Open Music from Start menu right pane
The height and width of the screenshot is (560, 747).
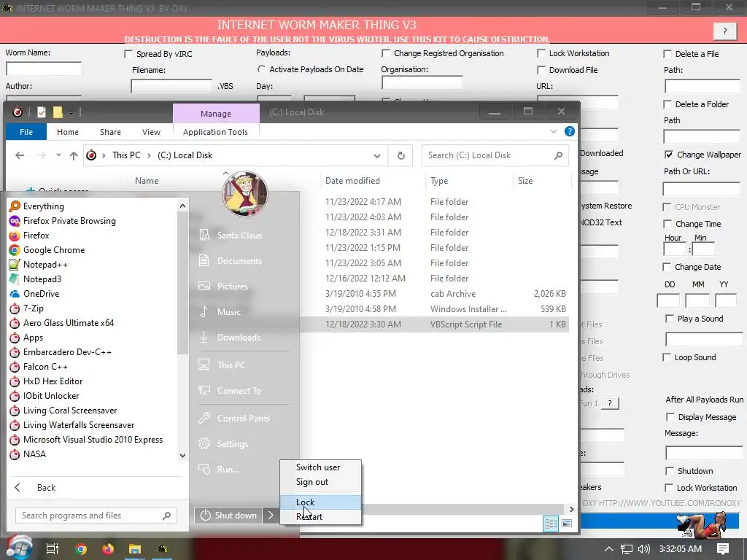220,312
